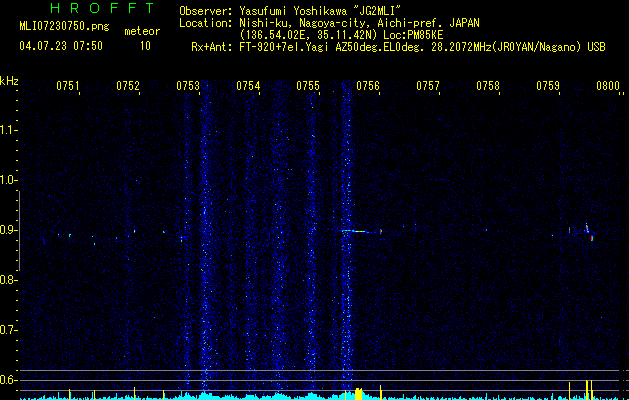Viewport: 629px width, 400px height.
Task: Click the 0752 time marker
Action: pyautogui.click(x=128, y=86)
